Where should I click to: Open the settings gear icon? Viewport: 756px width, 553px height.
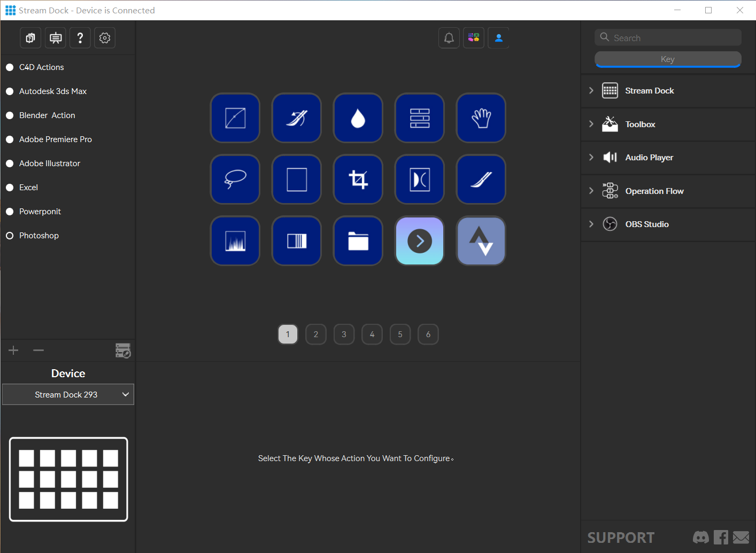pos(105,38)
